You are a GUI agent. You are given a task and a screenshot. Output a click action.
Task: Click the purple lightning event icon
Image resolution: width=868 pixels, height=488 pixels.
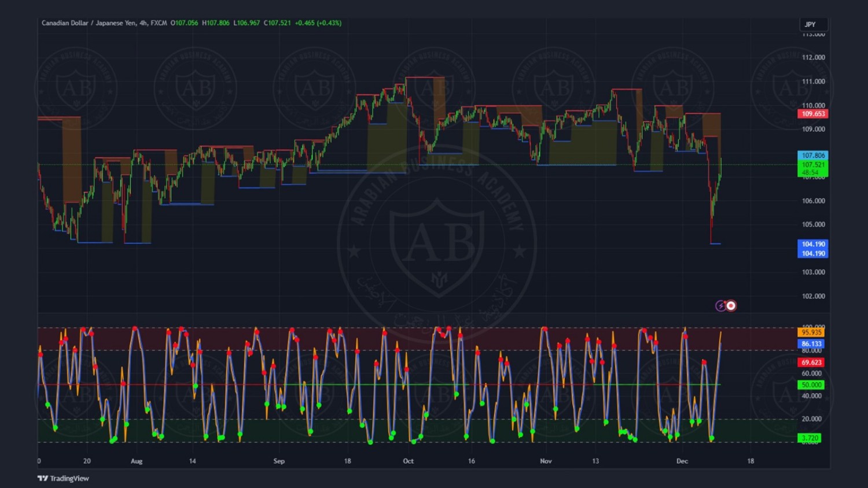pos(720,306)
